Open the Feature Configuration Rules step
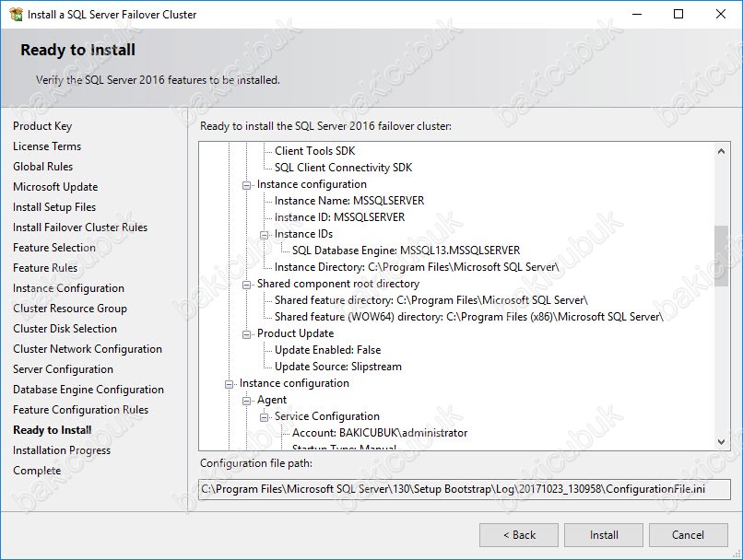 click(80, 410)
